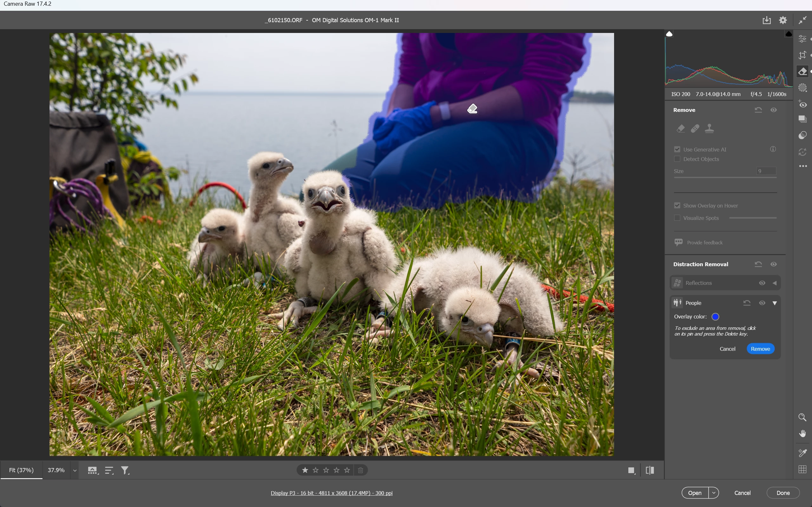Enable Detect Objects checkbox

(677, 159)
